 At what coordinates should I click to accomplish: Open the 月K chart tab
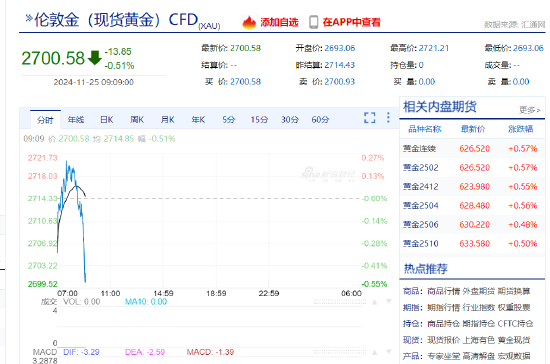tap(167, 120)
